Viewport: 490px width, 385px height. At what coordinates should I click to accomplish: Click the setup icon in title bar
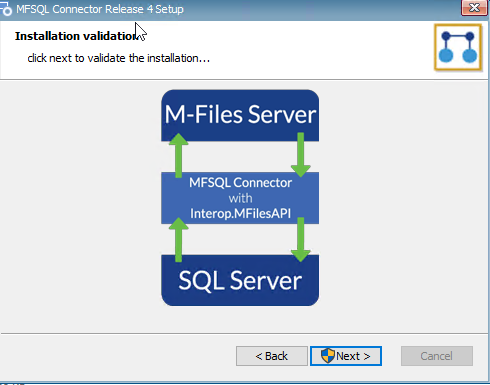click(x=6, y=9)
